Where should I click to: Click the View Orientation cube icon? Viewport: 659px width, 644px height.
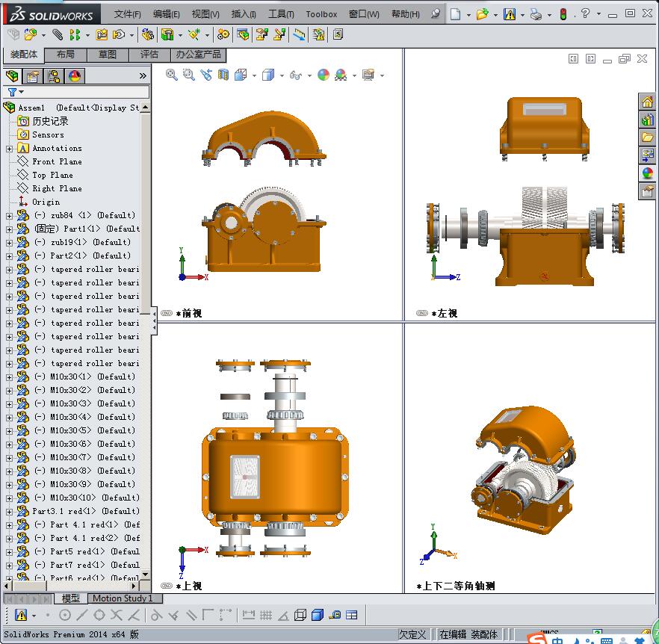coord(241,75)
